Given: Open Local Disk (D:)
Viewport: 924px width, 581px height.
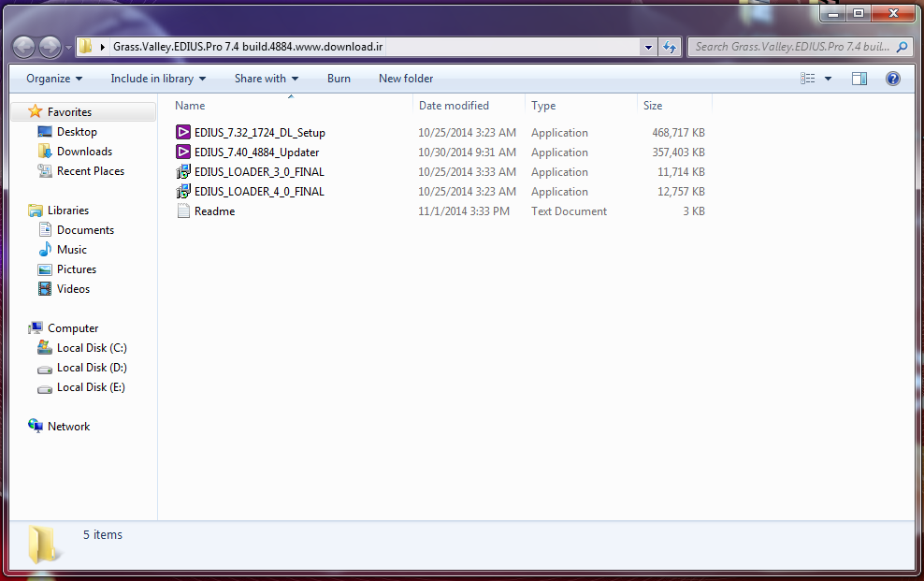Looking at the screenshot, I should pos(92,367).
